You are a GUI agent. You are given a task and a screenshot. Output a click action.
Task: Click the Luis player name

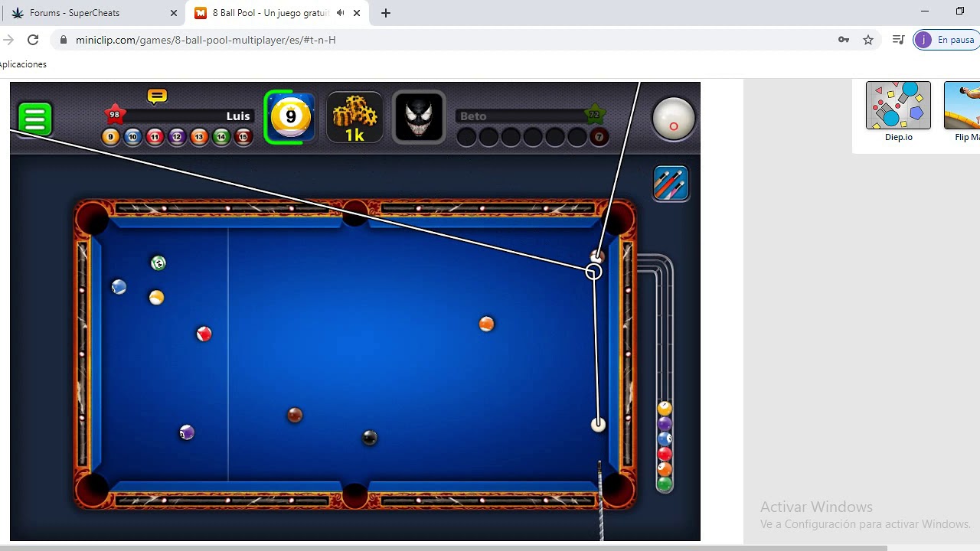pos(238,116)
